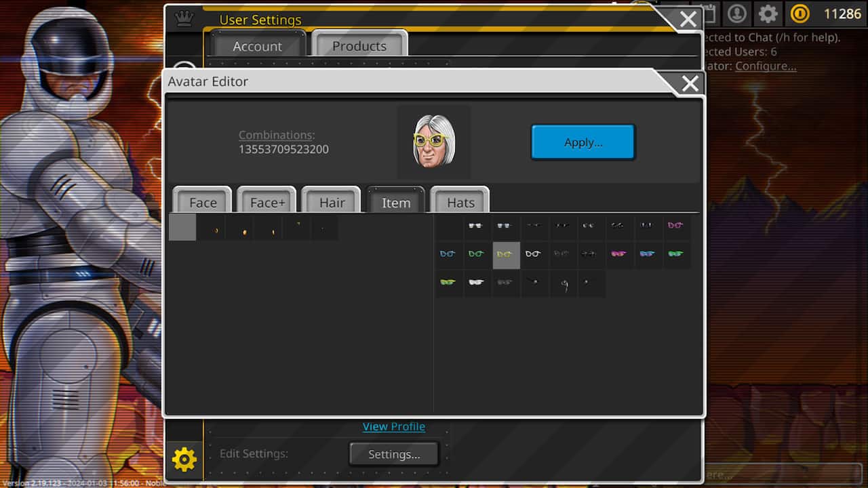Choose the blue round glasses

click(448, 255)
